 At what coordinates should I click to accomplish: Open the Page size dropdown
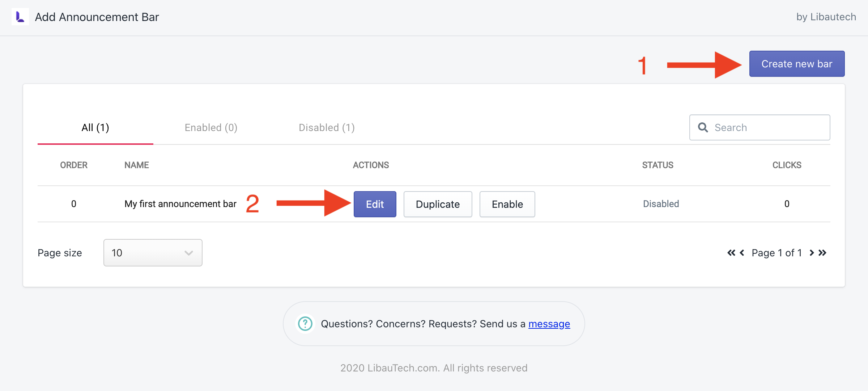click(x=153, y=253)
